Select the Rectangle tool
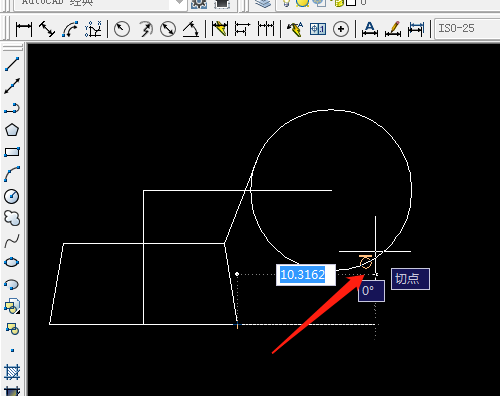This screenshot has width=500, height=396. [x=12, y=152]
